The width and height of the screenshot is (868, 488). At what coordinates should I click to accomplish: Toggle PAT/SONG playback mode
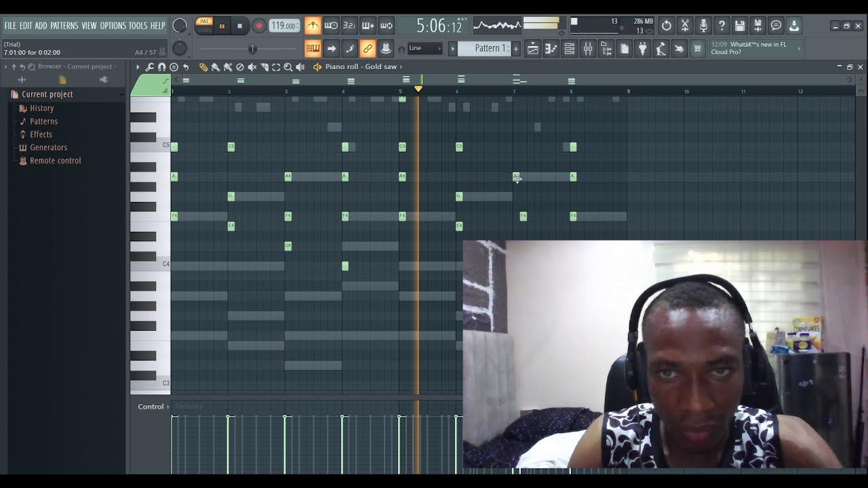tap(204, 26)
